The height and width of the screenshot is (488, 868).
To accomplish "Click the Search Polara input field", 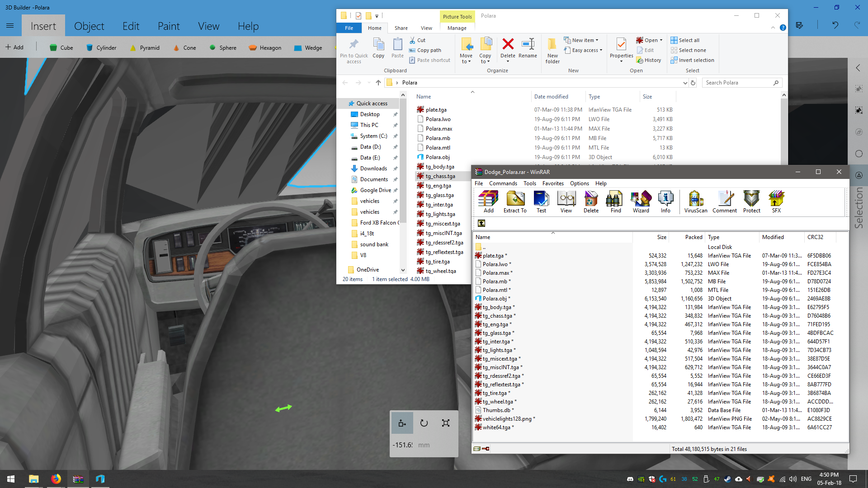I will (737, 83).
